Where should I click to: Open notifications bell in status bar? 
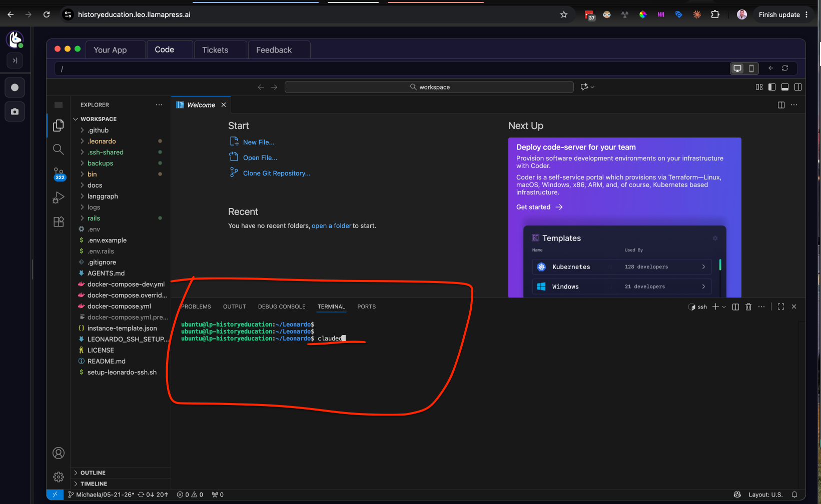click(794, 494)
